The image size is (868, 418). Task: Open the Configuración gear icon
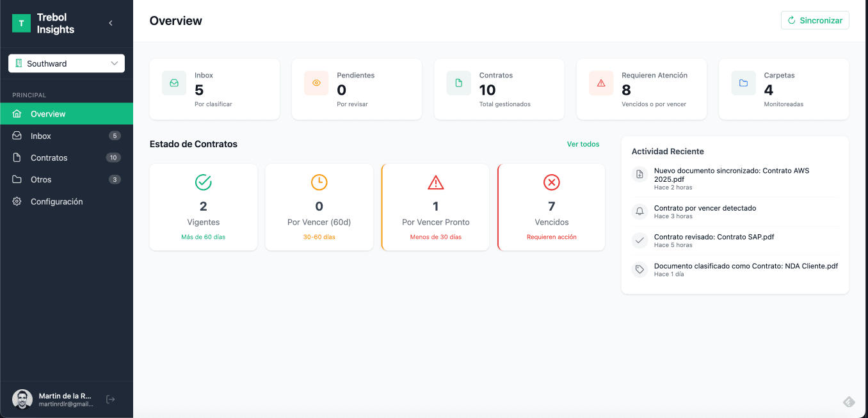[x=18, y=201]
